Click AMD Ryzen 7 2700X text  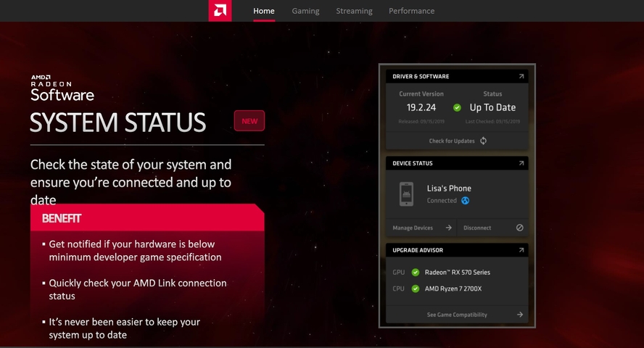(453, 289)
